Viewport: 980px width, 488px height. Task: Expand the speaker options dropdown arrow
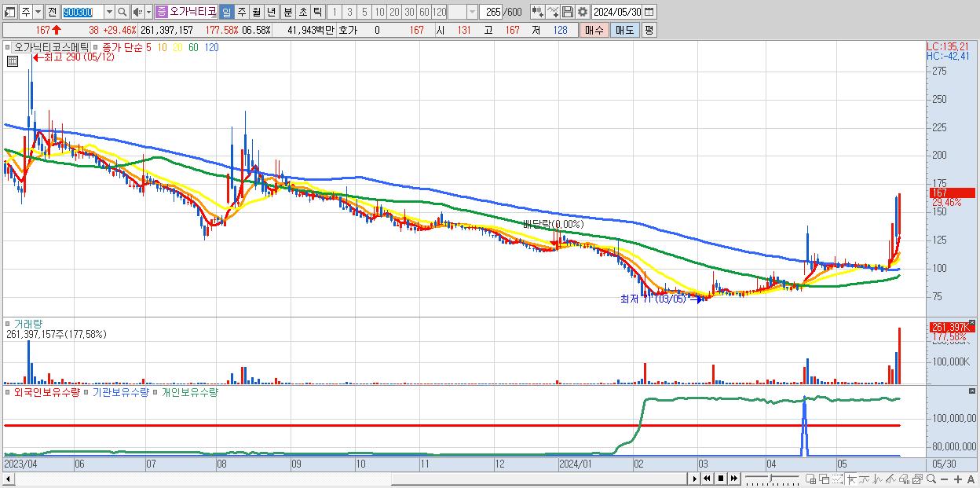coord(148,12)
